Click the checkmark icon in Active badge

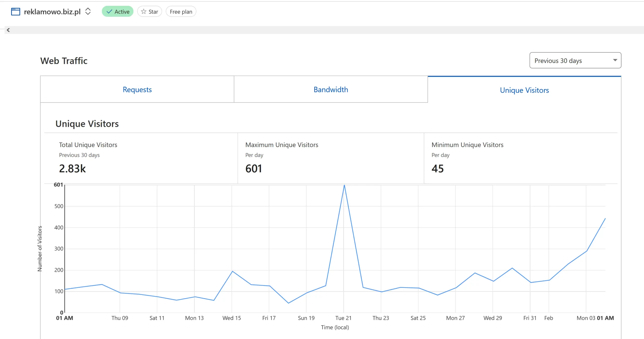coord(109,12)
